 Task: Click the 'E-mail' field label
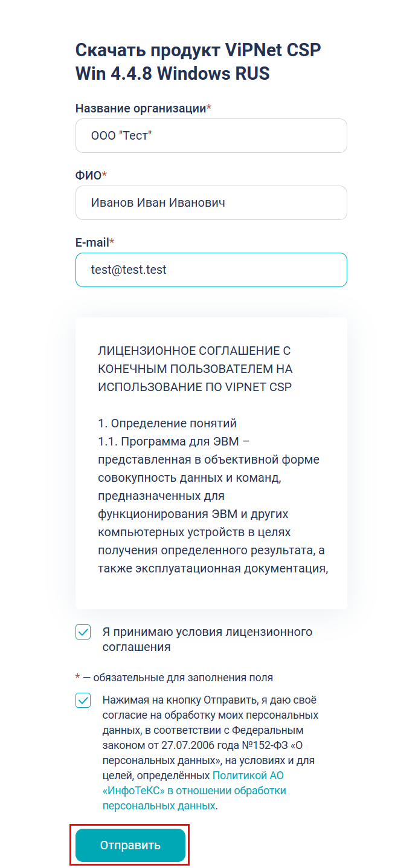pos(92,242)
